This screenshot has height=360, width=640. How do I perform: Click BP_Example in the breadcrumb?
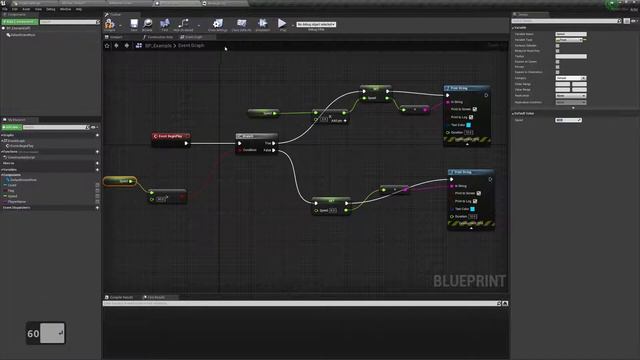[x=158, y=46]
